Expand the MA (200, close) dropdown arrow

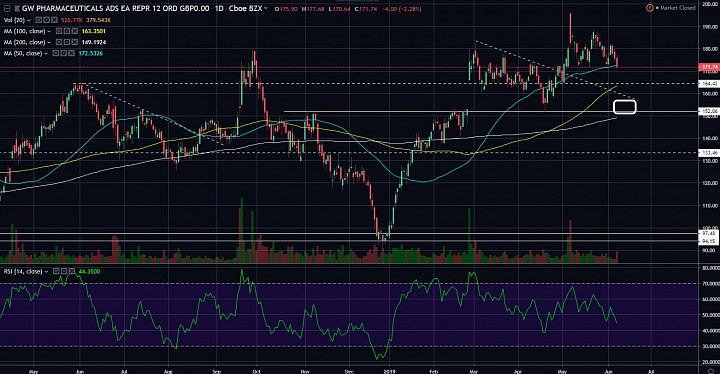(x=49, y=43)
